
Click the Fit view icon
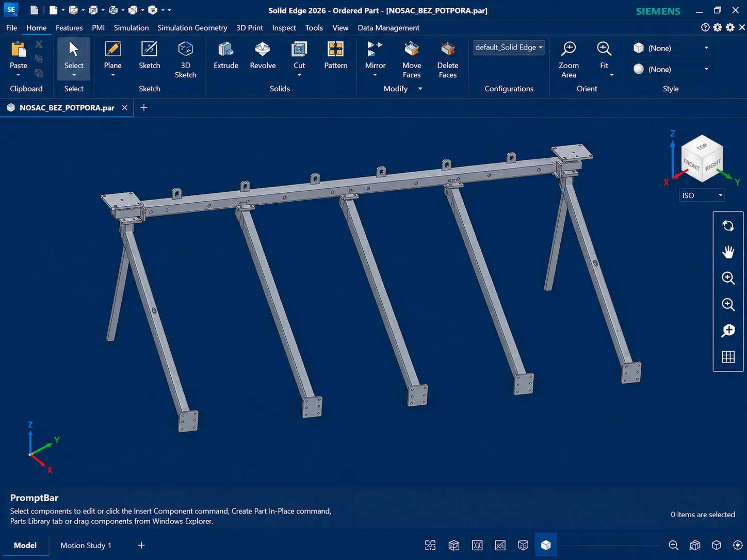tap(604, 49)
